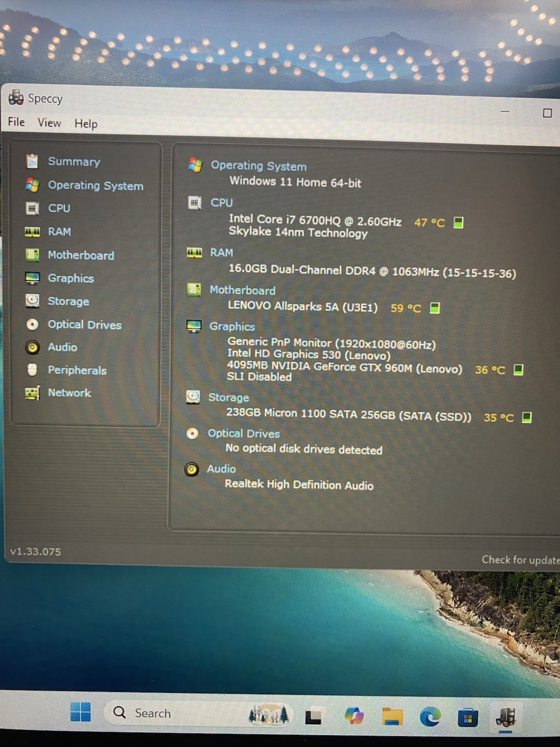Viewport: 560px width, 747px height.
Task: Click 'Windows 11 Home 64-bit' text
Action: click(x=295, y=182)
